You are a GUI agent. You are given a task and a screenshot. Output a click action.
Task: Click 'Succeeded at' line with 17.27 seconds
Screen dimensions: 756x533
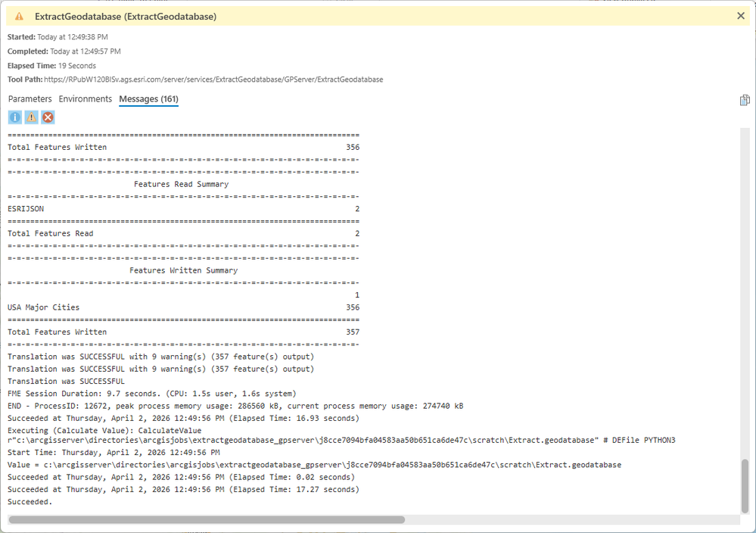(183, 490)
